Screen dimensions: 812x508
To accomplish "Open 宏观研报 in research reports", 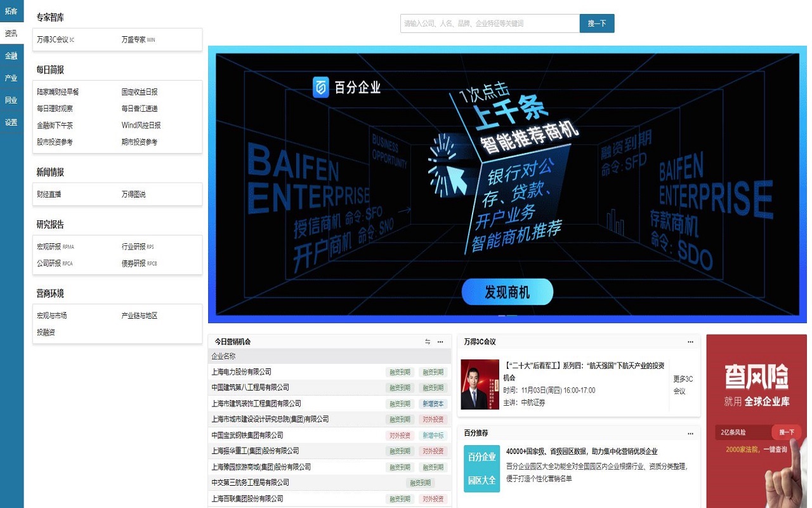I will point(49,247).
